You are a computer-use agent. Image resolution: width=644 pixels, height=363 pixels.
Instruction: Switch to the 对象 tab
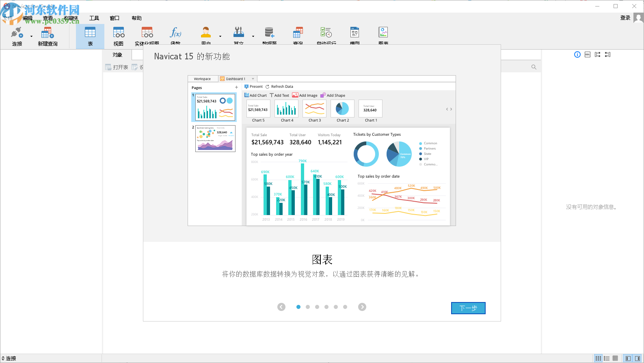[x=117, y=55]
